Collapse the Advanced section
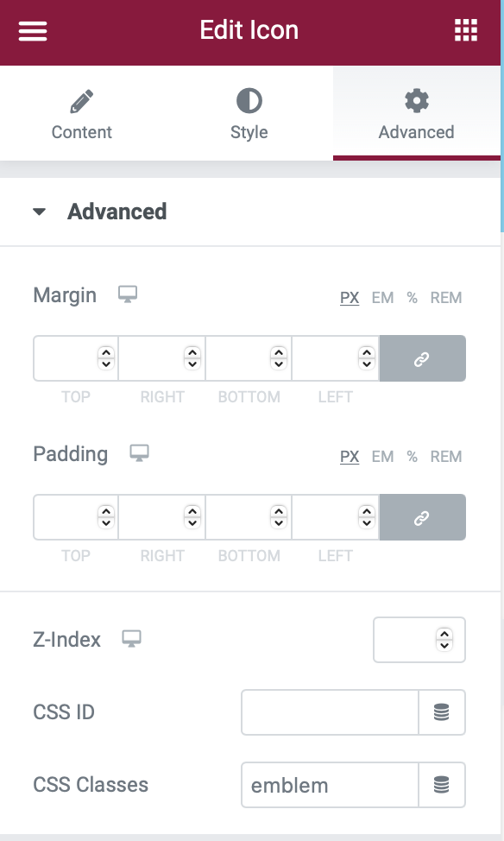The height and width of the screenshot is (841, 504). [39, 212]
